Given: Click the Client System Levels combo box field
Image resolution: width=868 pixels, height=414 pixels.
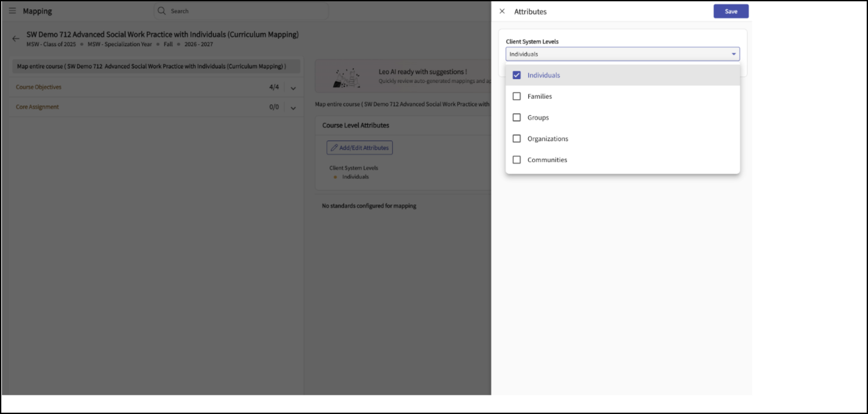Looking at the screenshot, I should [x=623, y=54].
